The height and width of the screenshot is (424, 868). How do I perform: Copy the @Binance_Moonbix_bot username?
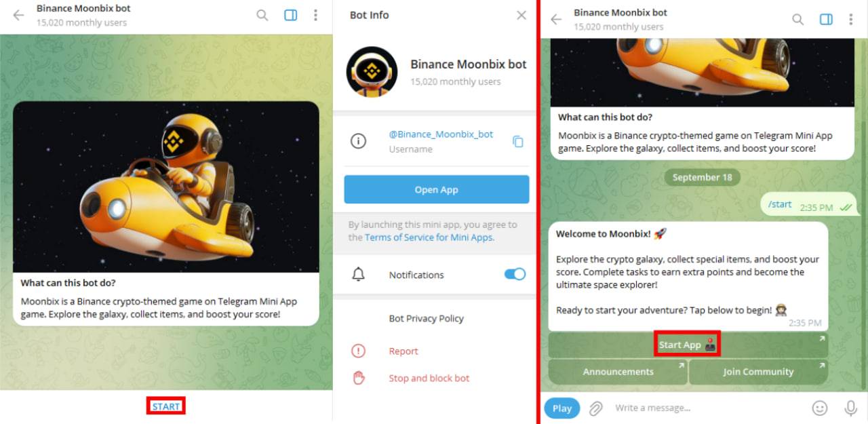click(x=518, y=141)
